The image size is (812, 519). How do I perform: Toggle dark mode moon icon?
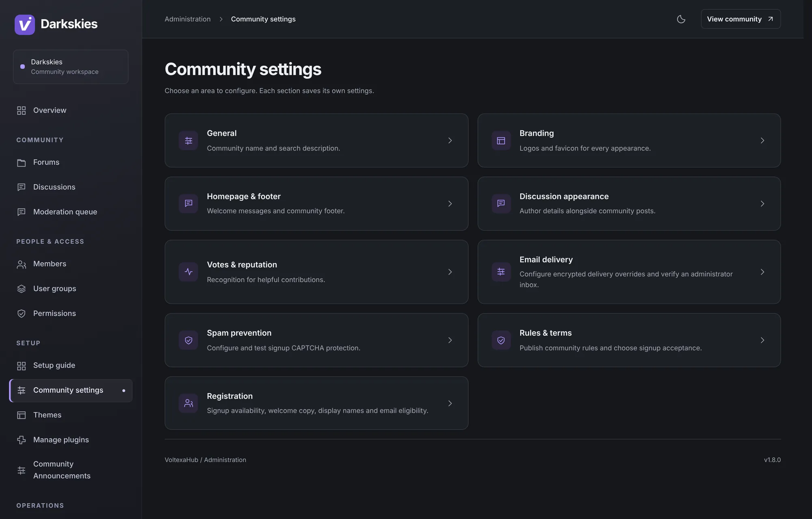(681, 19)
